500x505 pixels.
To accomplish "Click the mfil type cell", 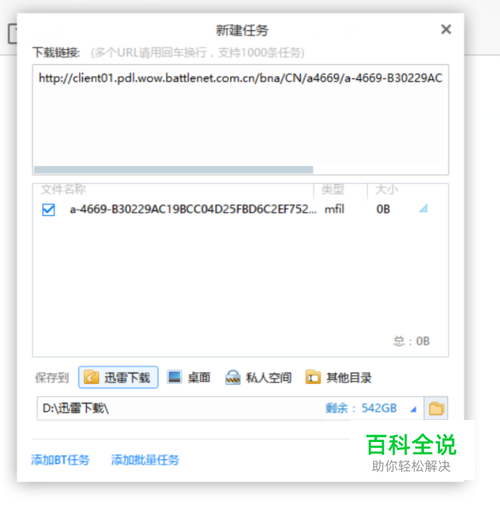I will click(x=334, y=209).
